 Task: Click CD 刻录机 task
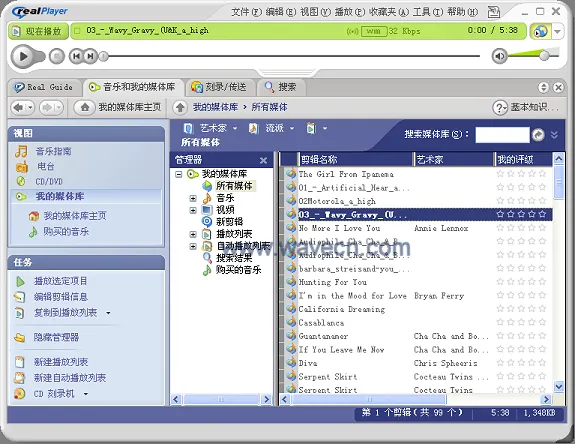pos(54,394)
